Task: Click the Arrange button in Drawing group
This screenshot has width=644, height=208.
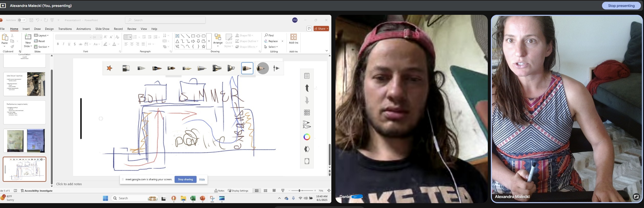Action: [218, 40]
